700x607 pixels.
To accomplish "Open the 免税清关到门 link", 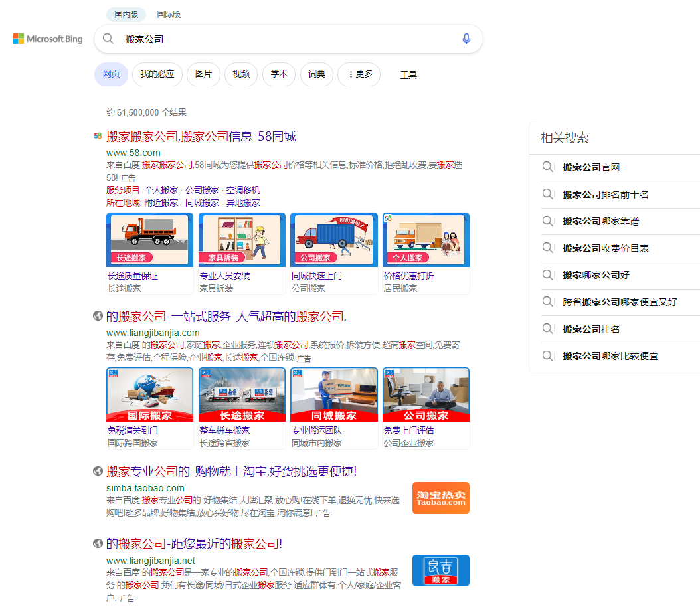I will pos(133,431).
